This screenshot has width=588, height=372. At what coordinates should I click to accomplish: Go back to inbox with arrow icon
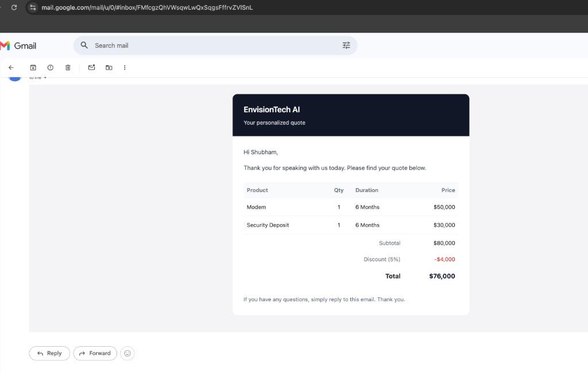[x=11, y=68]
